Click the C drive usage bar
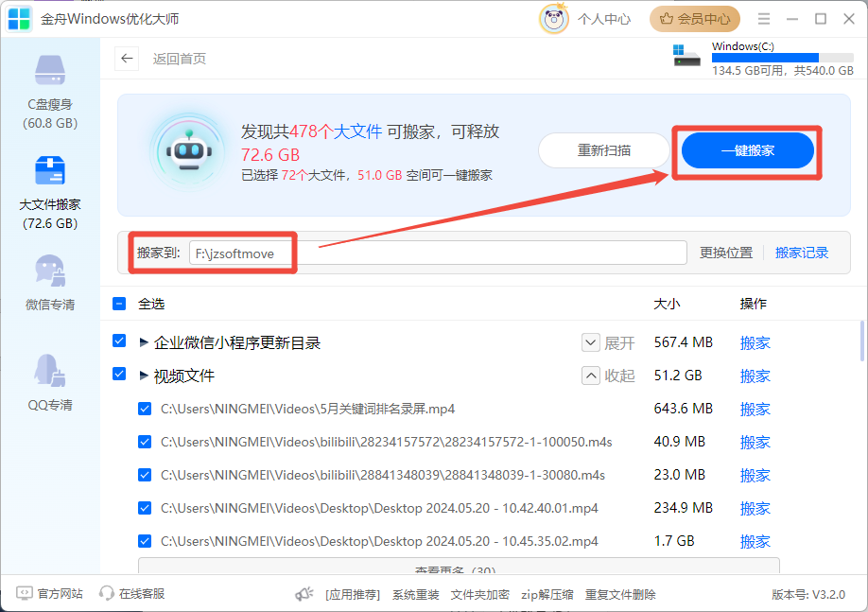 pyautogui.click(x=782, y=58)
